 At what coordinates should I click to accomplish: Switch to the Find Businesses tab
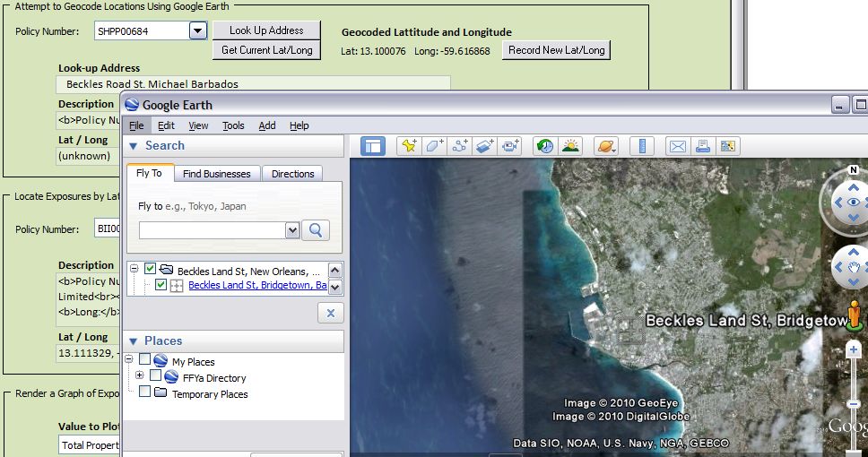[216, 174]
